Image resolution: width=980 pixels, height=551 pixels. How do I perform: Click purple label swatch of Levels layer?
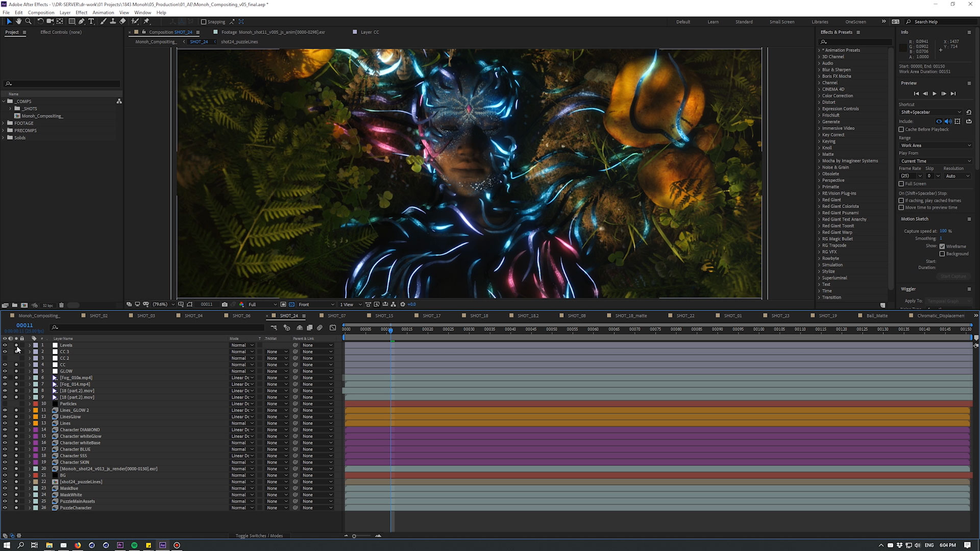pyautogui.click(x=36, y=345)
